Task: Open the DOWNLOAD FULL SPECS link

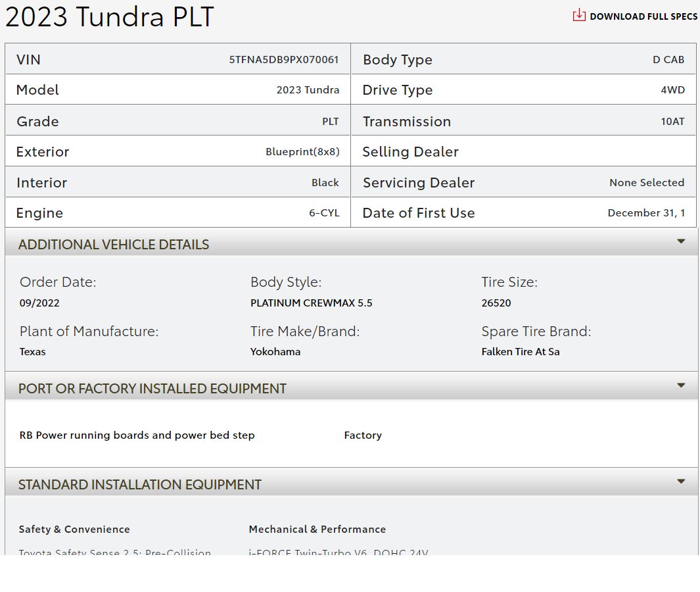Action: point(643,16)
